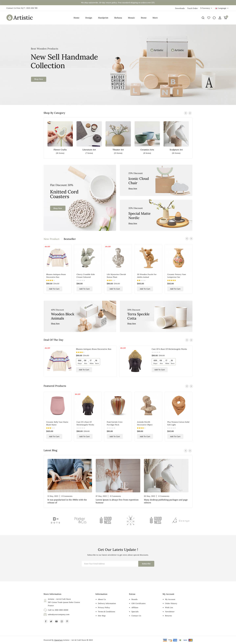The image size is (236, 644).
Task: Open wishlist heart icon in header
Action: (x=208, y=18)
